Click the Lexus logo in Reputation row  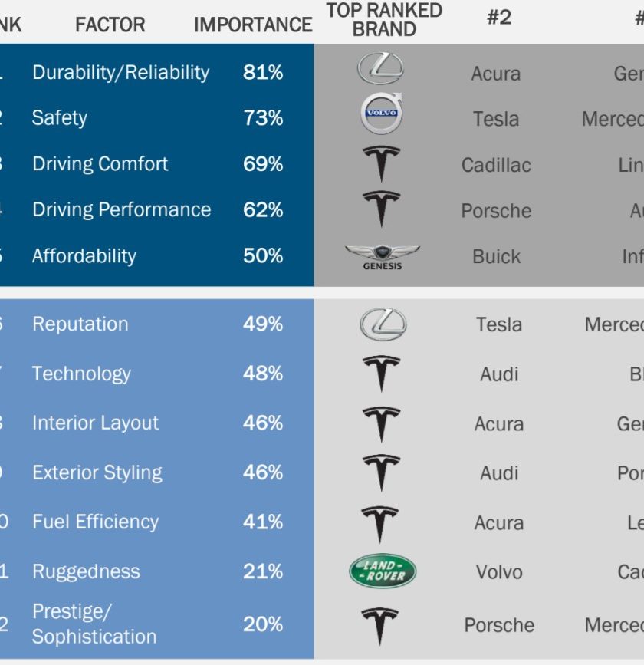pos(383,324)
